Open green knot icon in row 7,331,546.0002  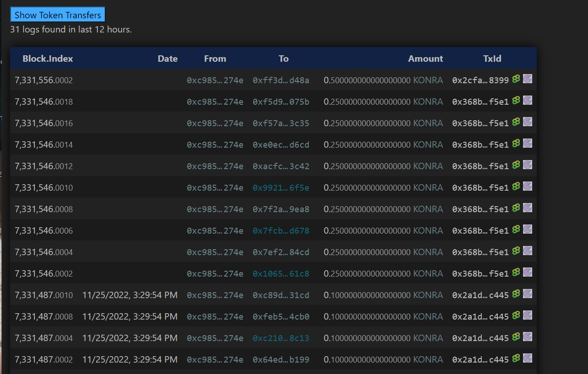(x=516, y=272)
